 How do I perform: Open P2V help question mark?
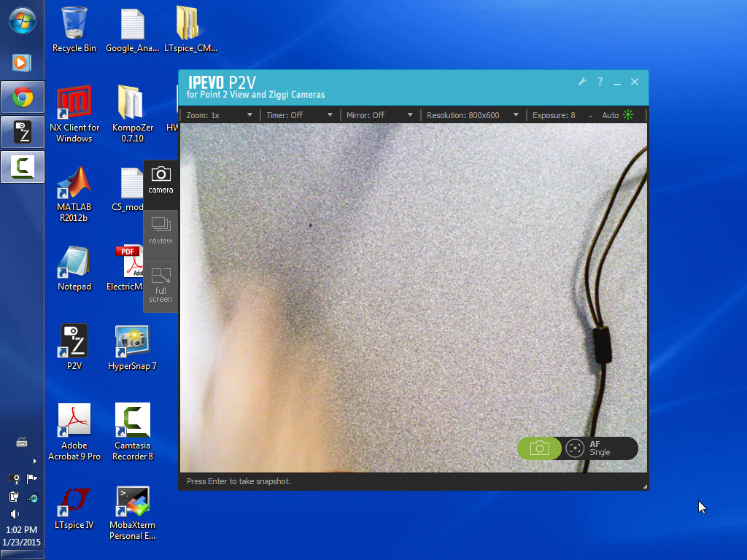point(600,82)
